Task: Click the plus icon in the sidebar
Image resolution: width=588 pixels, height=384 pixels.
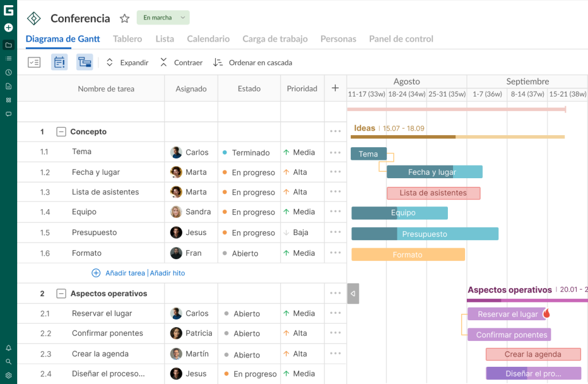Action: pyautogui.click(x=8, y=27)
